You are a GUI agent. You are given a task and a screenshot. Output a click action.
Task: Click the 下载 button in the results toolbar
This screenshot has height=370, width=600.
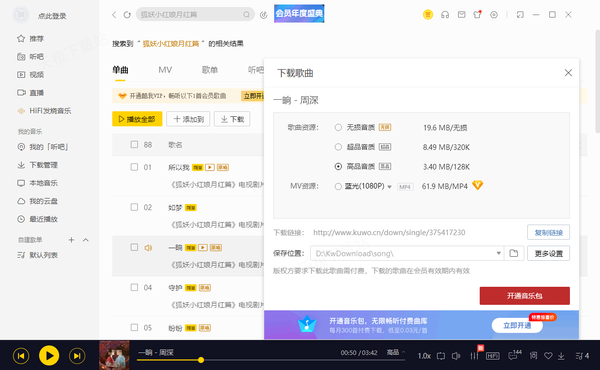[232, 119]
